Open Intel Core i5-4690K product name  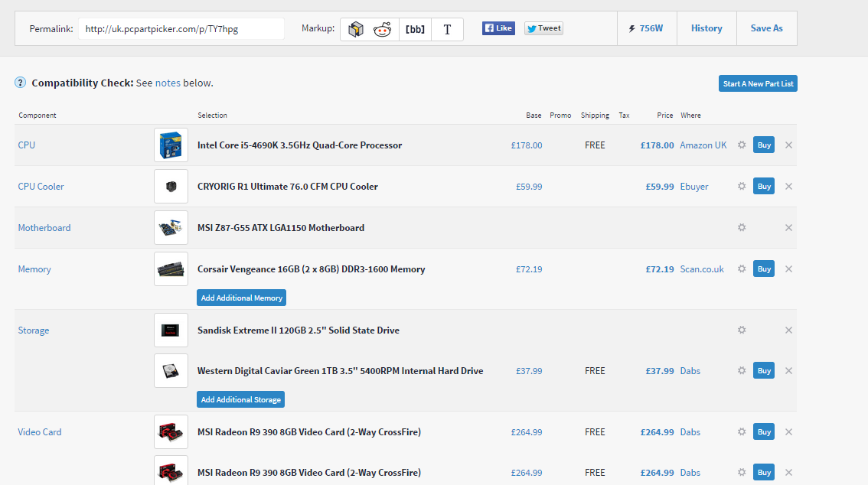tap(299, 145)
